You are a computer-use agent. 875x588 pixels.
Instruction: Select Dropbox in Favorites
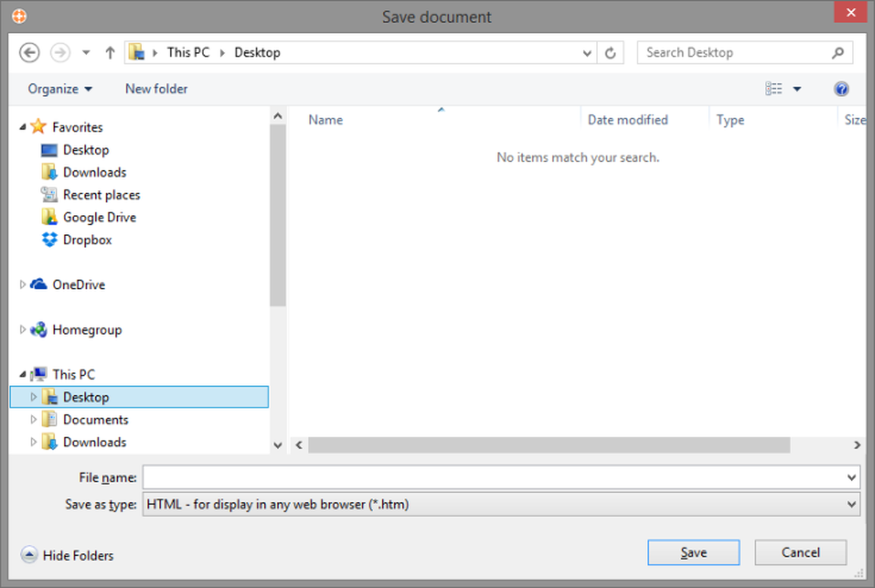(x=87, y=240)
